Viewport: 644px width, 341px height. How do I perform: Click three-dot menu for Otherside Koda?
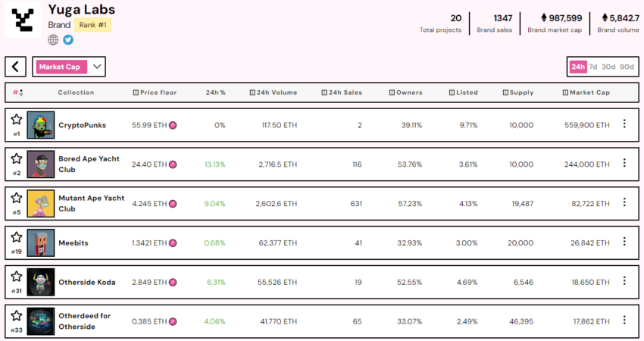click(x=624, y=281)
